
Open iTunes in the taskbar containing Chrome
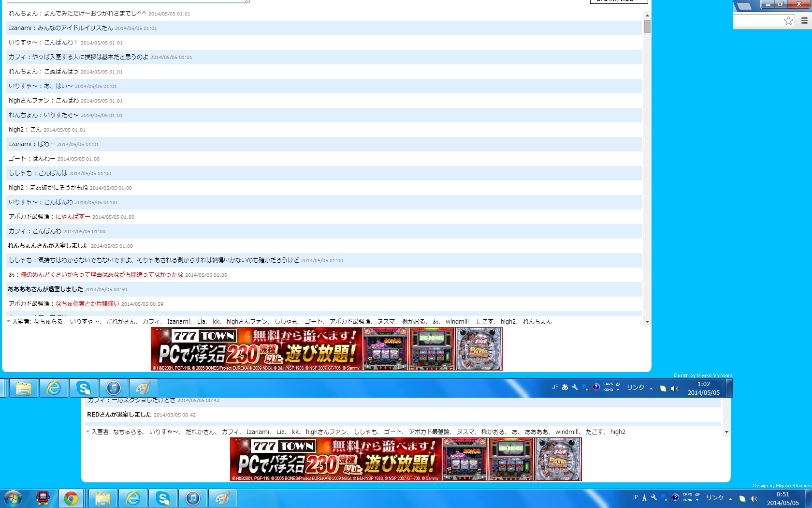click(x=193, y=498)
